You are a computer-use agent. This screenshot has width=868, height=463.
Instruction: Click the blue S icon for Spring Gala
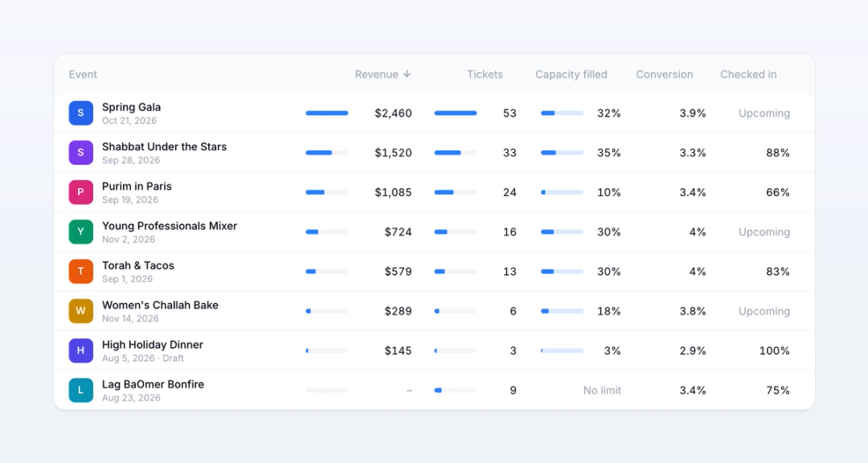click(x=81, y=113)
